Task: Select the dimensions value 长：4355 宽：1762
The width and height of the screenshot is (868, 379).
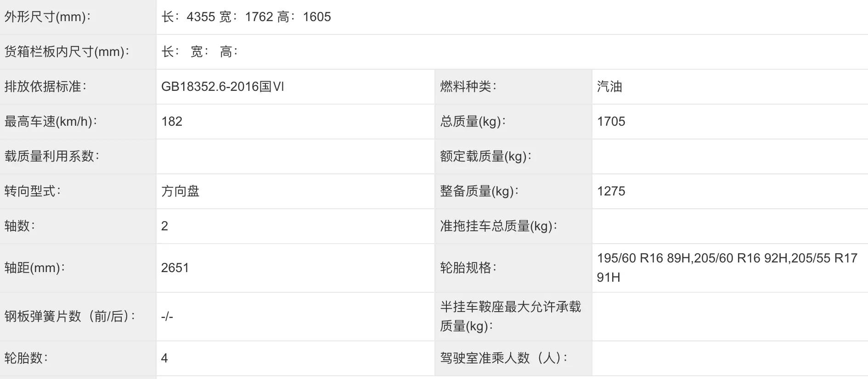Action: tap(217, 17)
